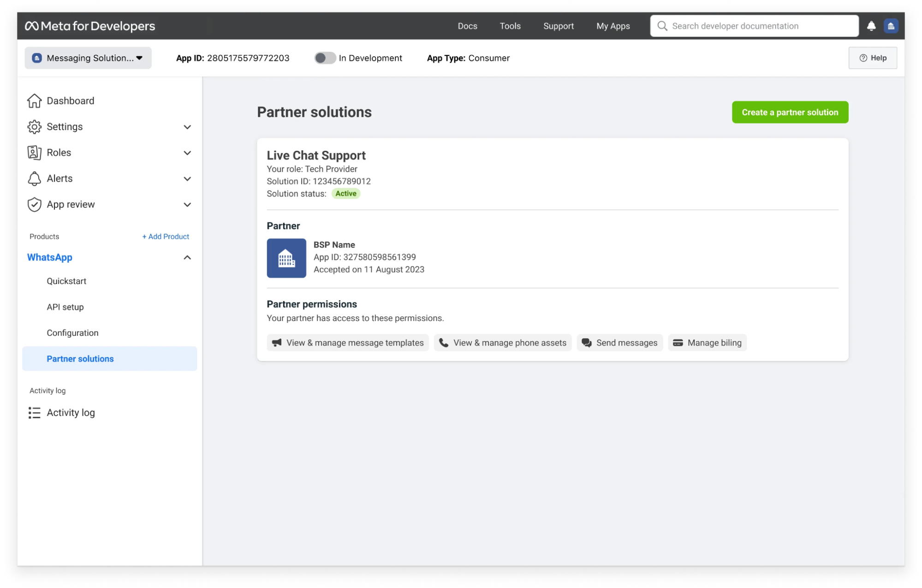Viewport: 922px width, 588px height.
Task: Click the Roles icon in sidebar
Action: 34,153
